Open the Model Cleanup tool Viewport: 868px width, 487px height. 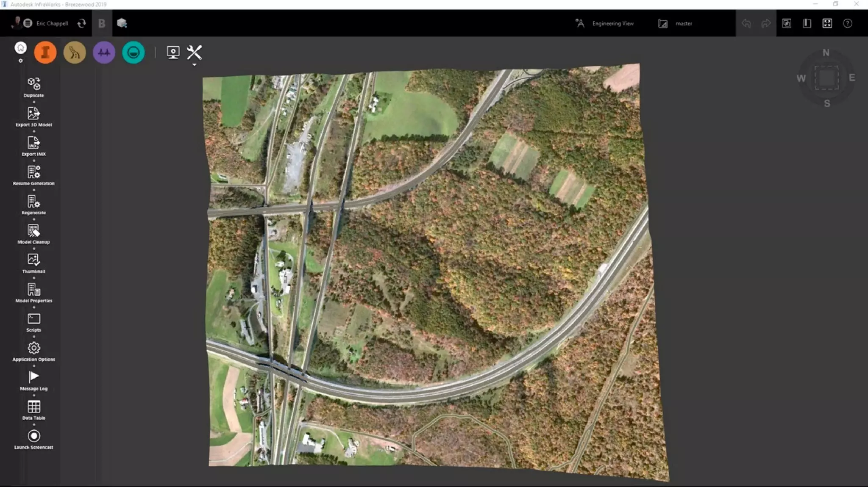click(x=33, y=231)
